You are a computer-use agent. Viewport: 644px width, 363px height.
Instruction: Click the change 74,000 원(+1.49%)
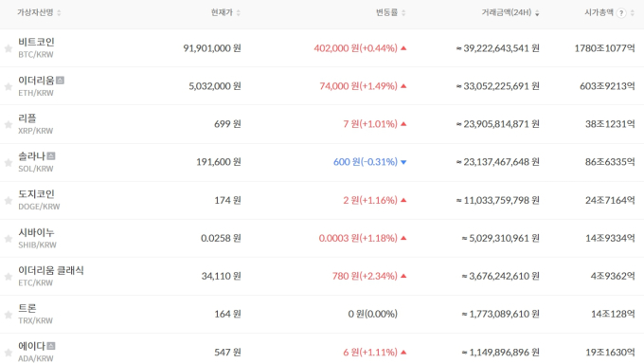pyautogui.click(x=359, y=86)
